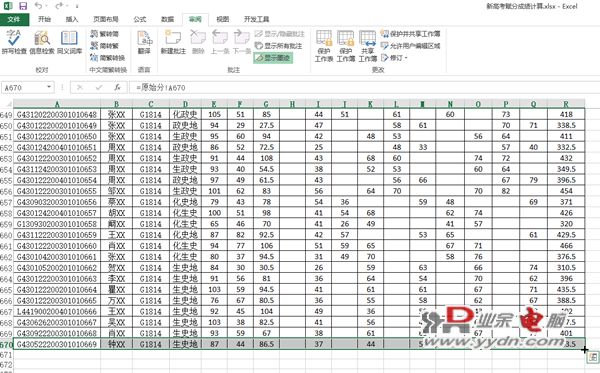The image size is (600, 373).
Task: Click name 钟XX in row 670
Action: [x=116, y=344]
